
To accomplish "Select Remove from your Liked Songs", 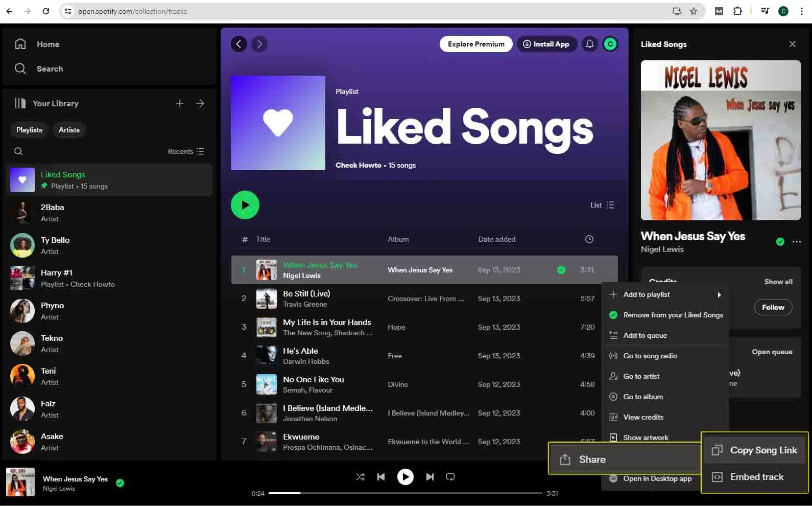I will (666, 315).
